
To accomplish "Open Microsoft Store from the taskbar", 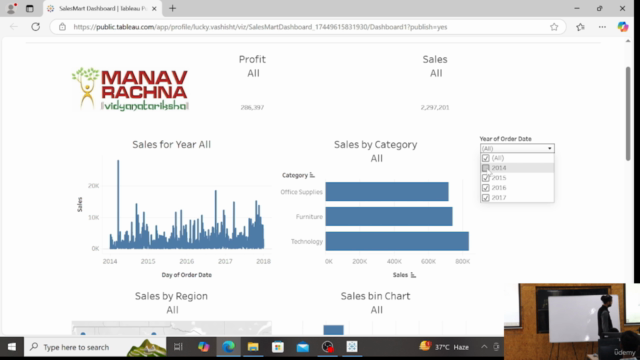I will pyautogui.click(x=278, y=347).
